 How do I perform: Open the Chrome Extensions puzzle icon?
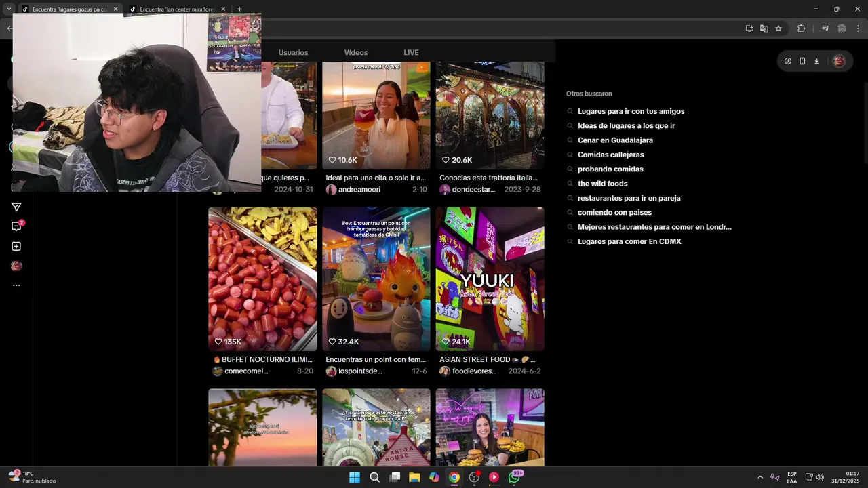click(801, 28)
